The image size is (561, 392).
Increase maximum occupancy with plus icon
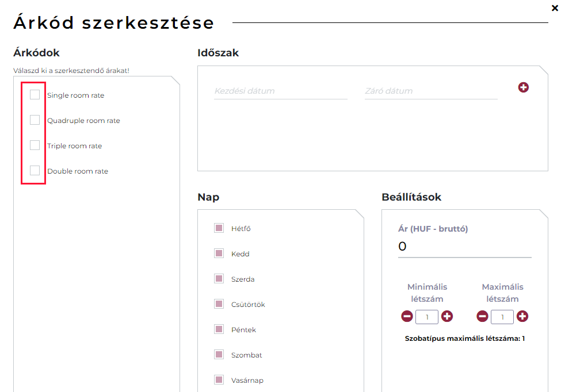coord(522,316)
